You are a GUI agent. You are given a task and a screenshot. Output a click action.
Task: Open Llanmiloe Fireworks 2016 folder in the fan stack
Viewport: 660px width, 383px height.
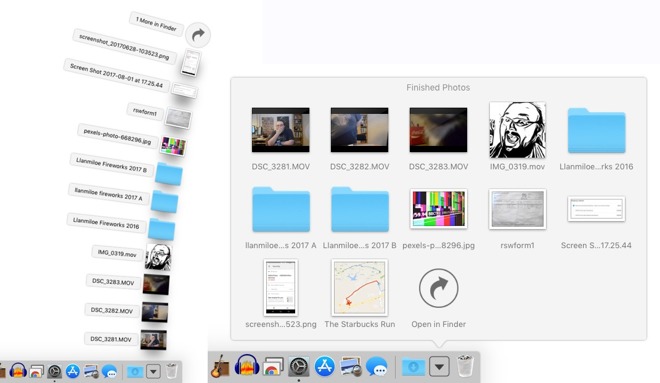(162, 229)
